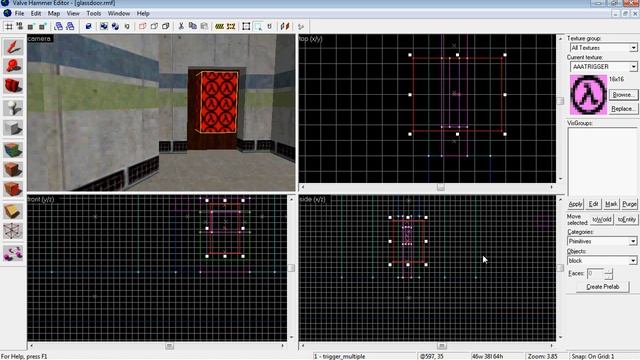Open the Edit menu
This screenshot has width=640, height=360.
coord(36,13)
